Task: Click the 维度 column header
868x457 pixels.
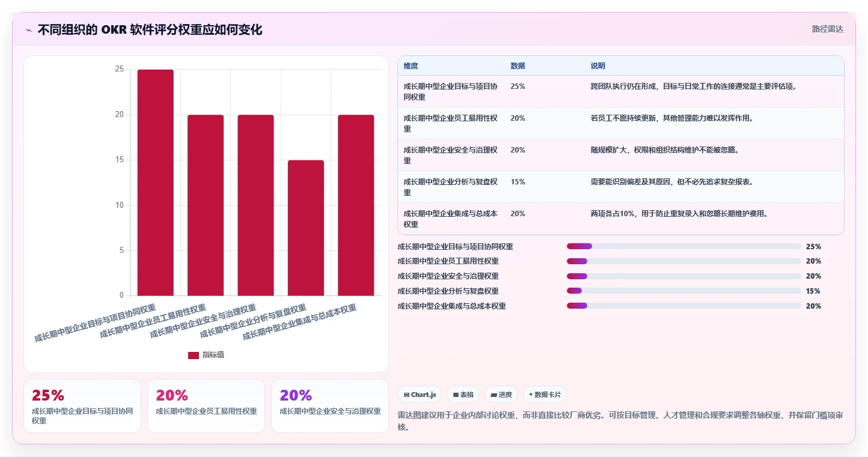Action: click(x=411, y=65)
